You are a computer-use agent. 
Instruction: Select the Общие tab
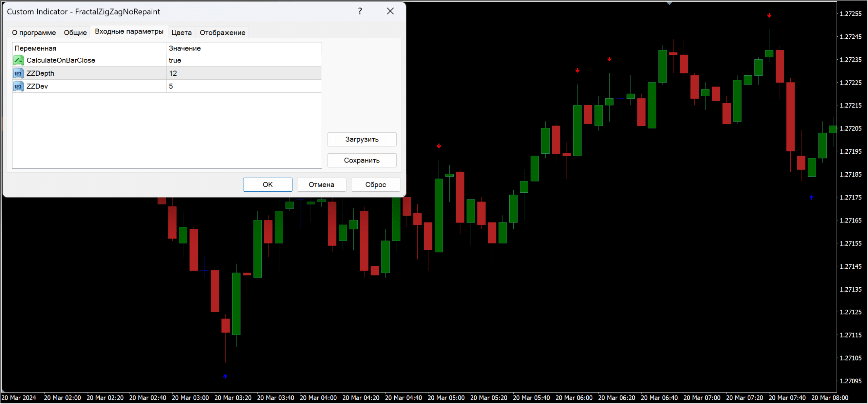point(75,33)
